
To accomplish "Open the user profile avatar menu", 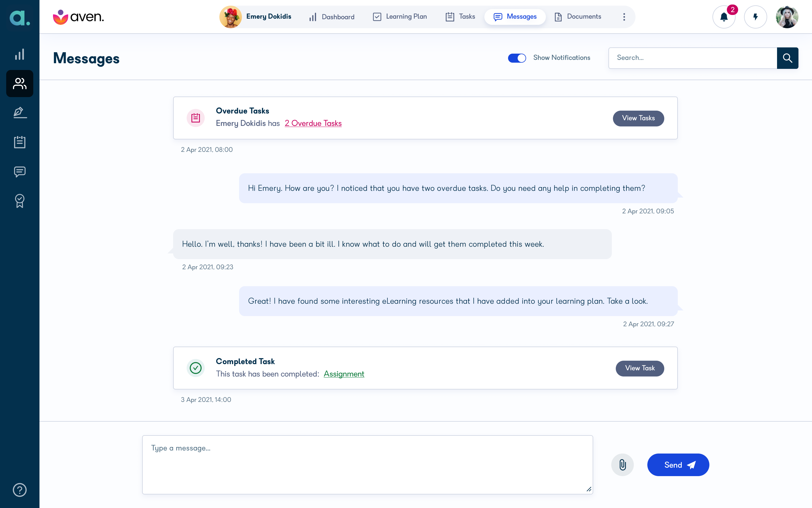I will (787, 17).
